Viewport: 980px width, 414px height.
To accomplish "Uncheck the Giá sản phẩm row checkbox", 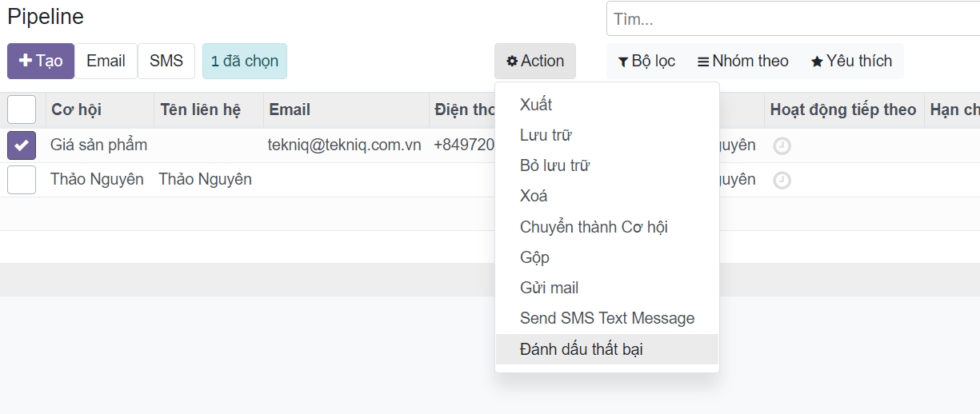I will [22, 145].
